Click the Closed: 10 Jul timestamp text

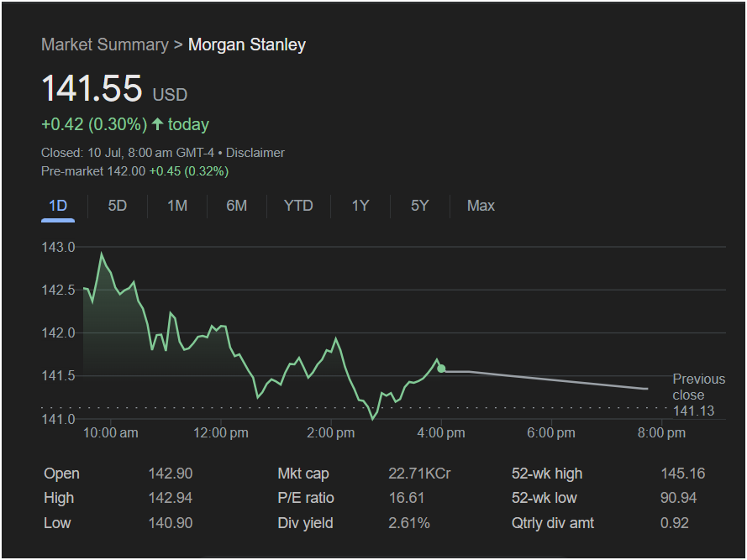[x=128, y=153]
